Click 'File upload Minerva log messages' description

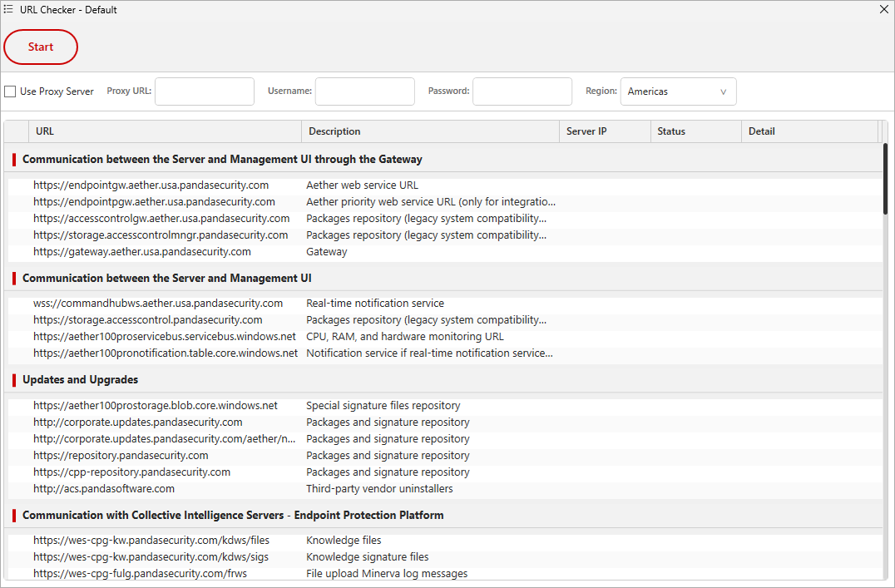click(387, 573)
